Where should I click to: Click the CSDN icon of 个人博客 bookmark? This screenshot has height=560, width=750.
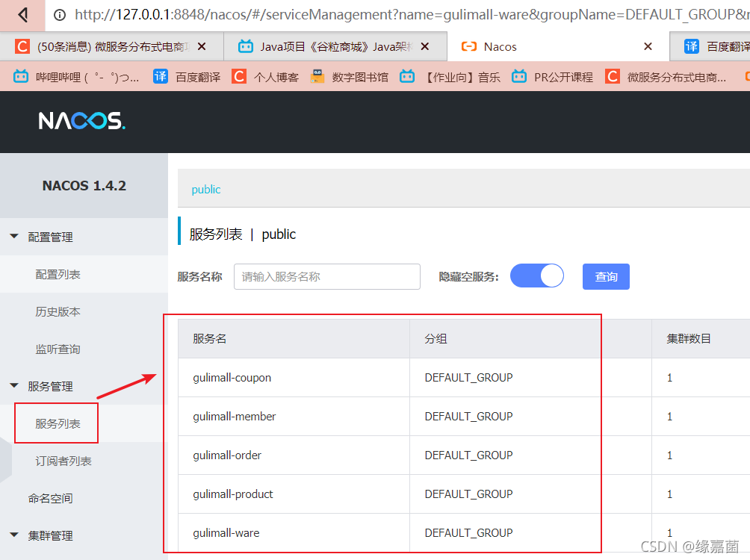239,76
